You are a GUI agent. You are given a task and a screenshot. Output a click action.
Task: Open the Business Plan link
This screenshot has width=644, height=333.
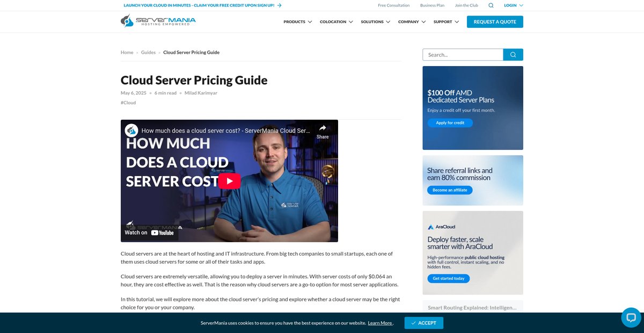[x=432, y=5]
